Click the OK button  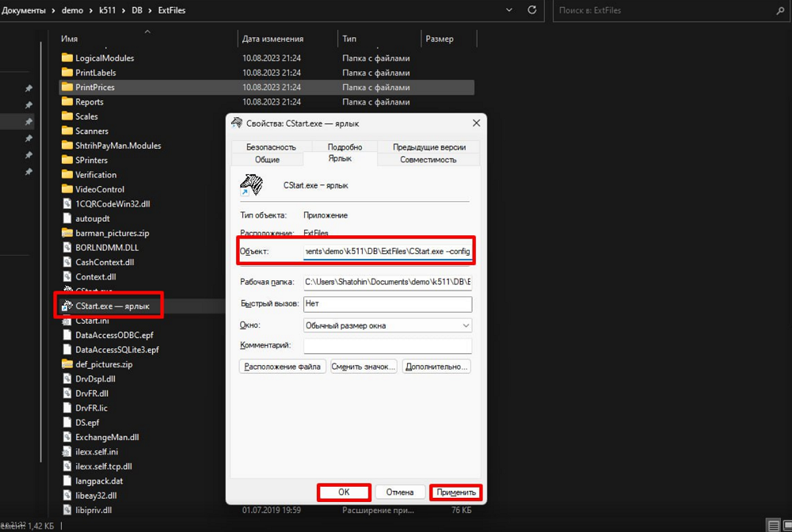tap(344, 492)
